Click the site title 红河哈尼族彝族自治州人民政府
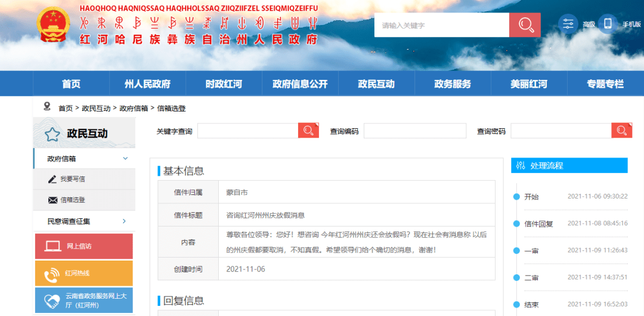The image size is (644, 316). [x=199, y=40]
